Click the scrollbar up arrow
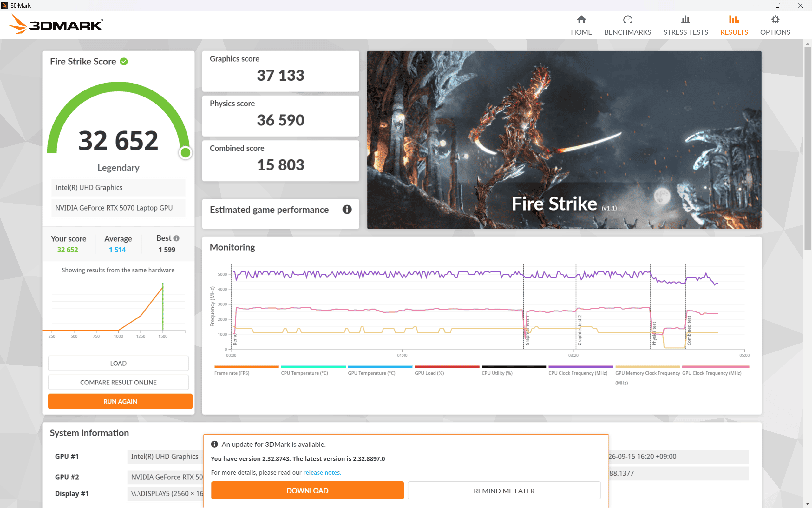Screen dimensions: 812x508 click(807, 44)
